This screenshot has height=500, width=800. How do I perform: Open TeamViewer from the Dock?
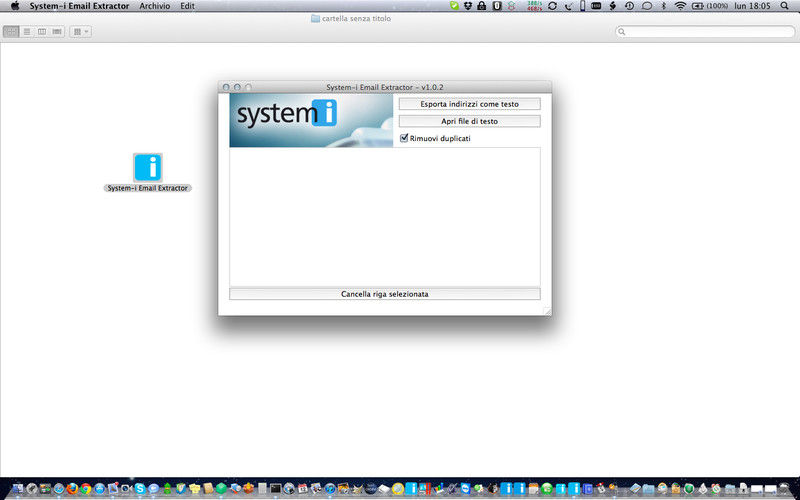coord(466,488)
